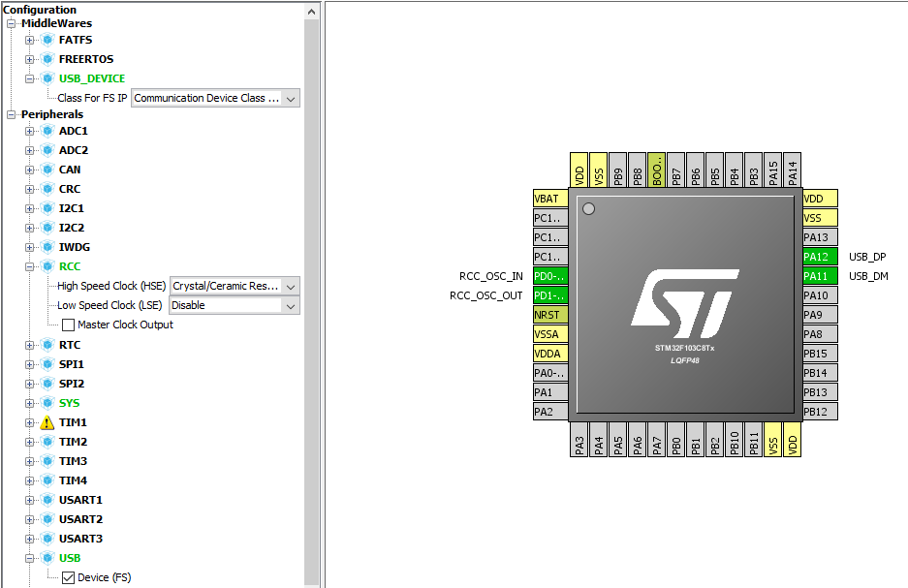
Task: Click the scroll up arrow of configuration panel
Action: [311, 11]
